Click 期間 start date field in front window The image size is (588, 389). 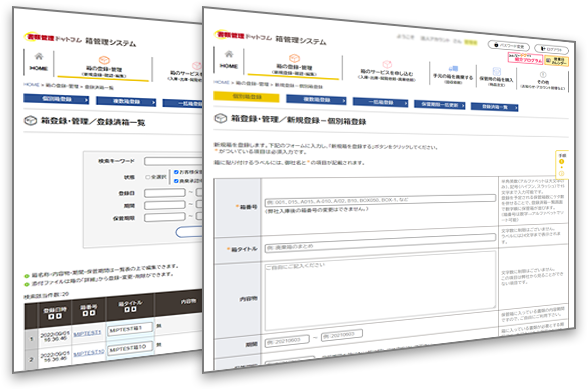tap(287, 340)
